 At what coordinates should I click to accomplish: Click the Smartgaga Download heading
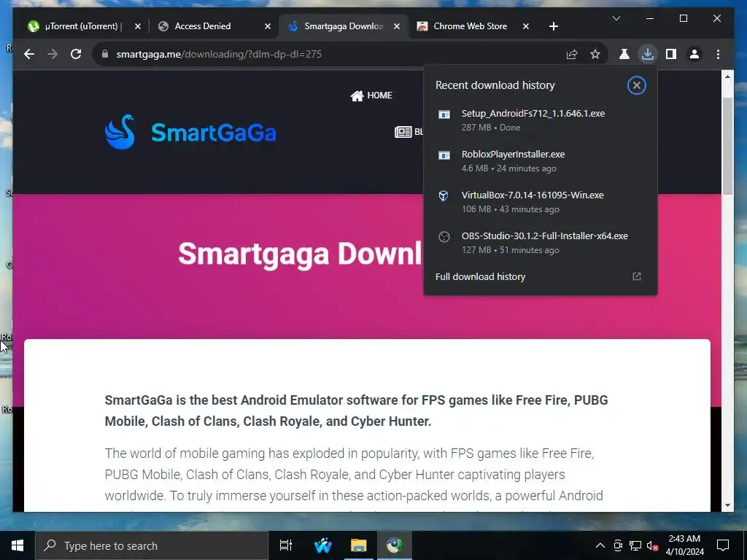pos(300,253)
